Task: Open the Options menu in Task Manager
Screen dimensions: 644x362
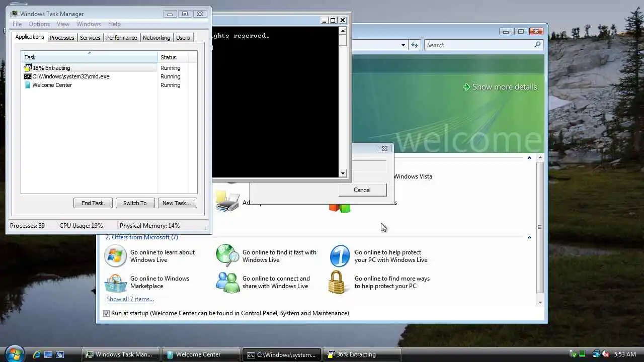Action: coord(39,24)
